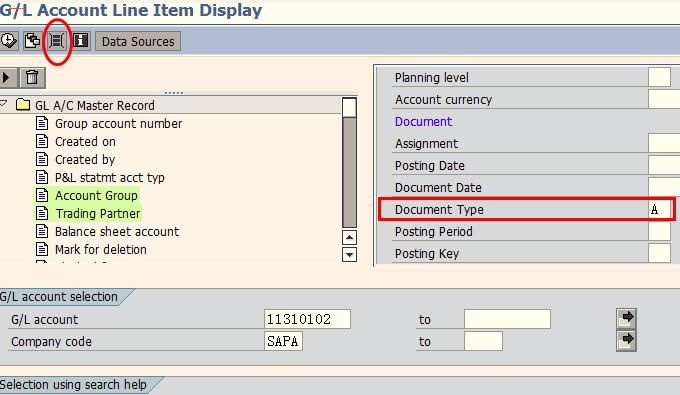Click the Document Type label

pyautogui.click(x=439, y=209)
